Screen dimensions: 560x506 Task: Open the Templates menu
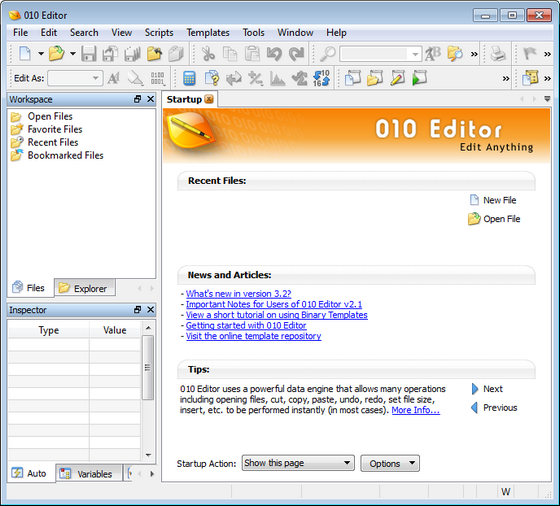[208, 32]
